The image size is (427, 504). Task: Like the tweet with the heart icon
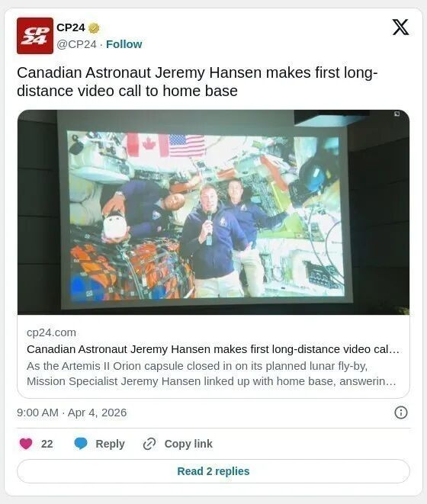tap(26, 444)
